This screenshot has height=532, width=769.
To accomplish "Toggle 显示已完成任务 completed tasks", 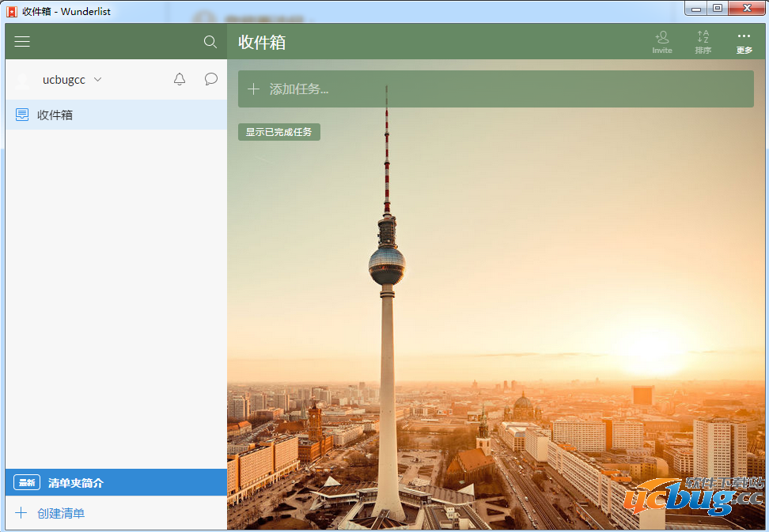I will pos(278,132).
